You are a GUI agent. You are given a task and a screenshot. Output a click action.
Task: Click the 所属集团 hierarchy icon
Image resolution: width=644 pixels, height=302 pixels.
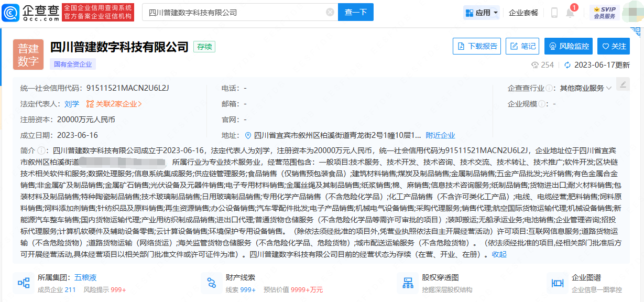(24, 283)
